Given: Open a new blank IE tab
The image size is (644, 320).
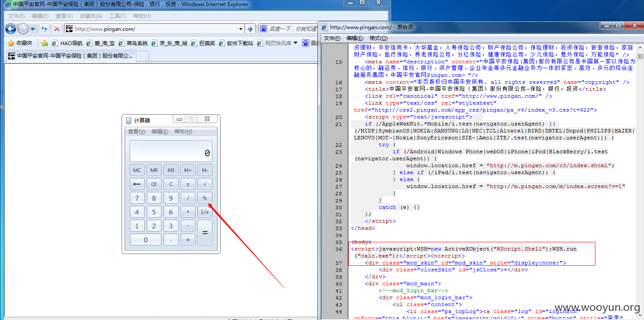Looking at the screenshot, I should (x=142, y=56).
